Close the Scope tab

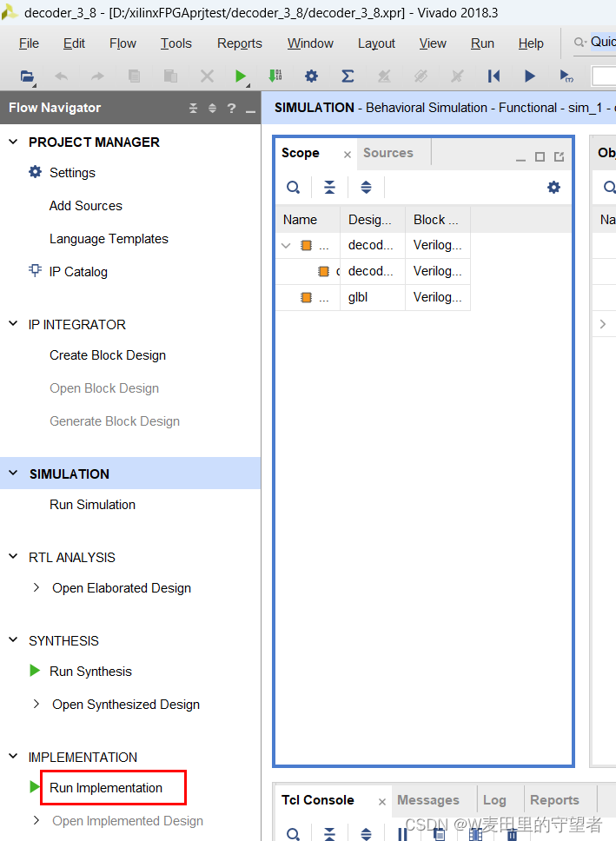[x=348, y=155]
